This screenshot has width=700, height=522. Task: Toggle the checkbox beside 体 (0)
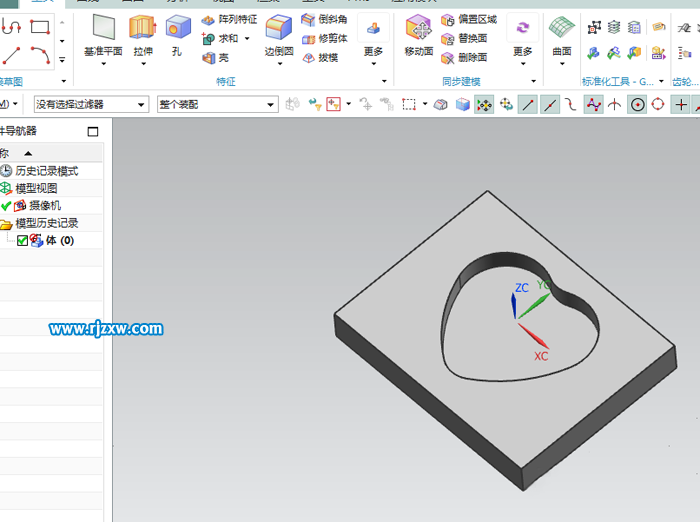point(23,241)
